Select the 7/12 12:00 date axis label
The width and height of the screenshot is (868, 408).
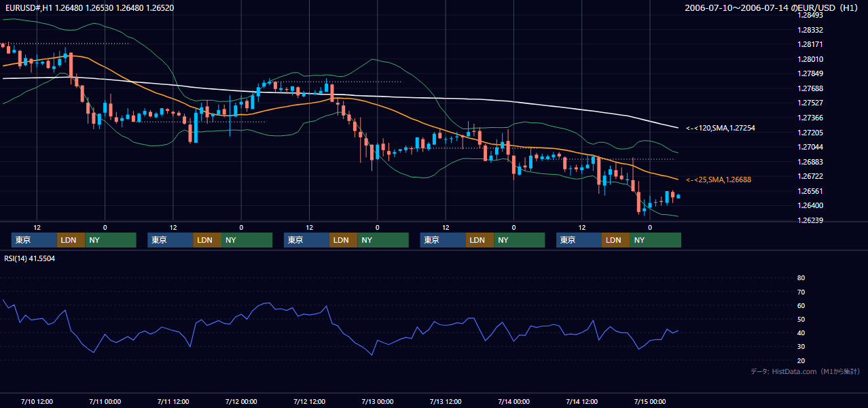coord(309,401)
